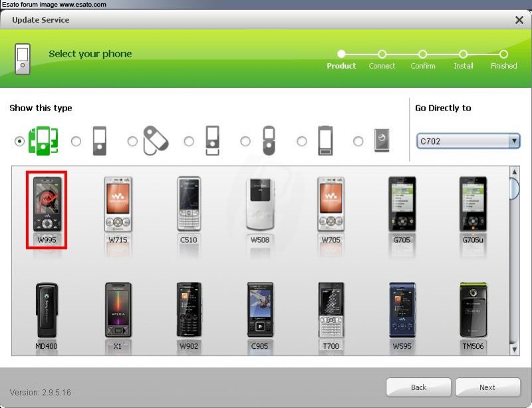Select the accessory type radio button
The height and width of the screenshot is (408, 532).
point(358,141)
